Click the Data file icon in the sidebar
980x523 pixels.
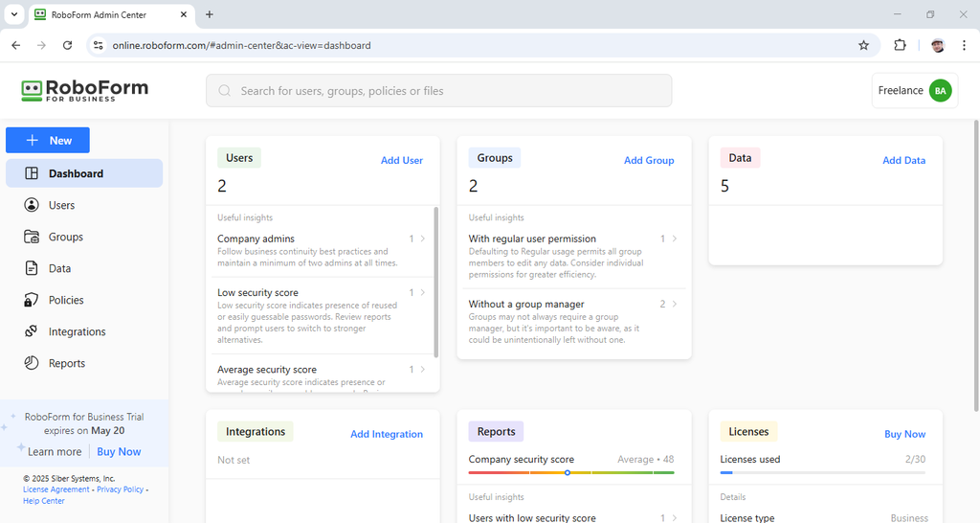[32, 268]
